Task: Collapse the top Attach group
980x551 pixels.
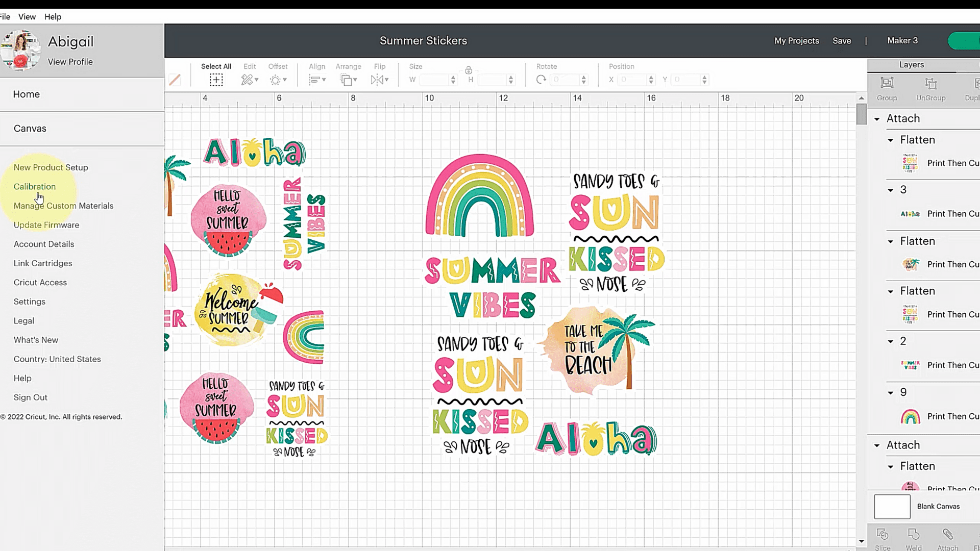Action: point(877,119)
